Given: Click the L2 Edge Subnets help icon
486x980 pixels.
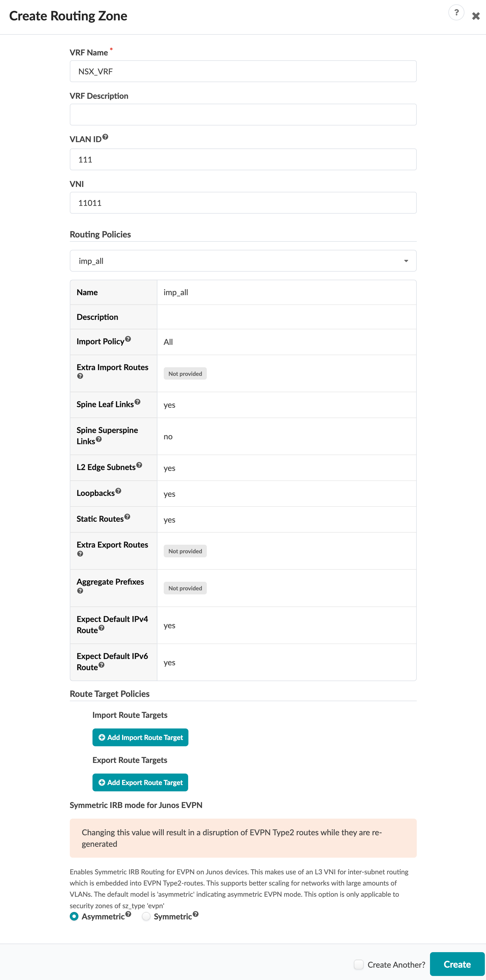Looking at the screenshot, I should click(139, 465).
